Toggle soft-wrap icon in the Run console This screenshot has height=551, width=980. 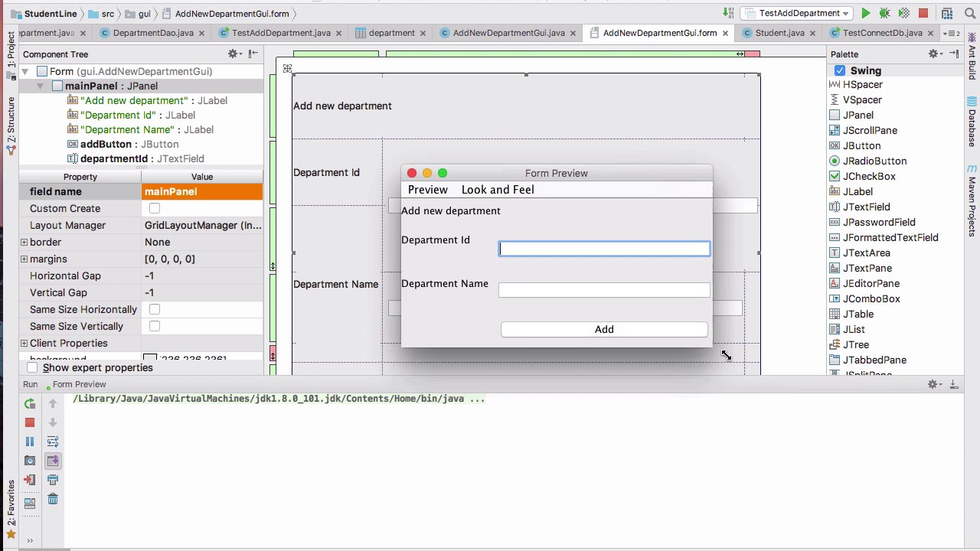pyautogui.click(x=53, y=442)
